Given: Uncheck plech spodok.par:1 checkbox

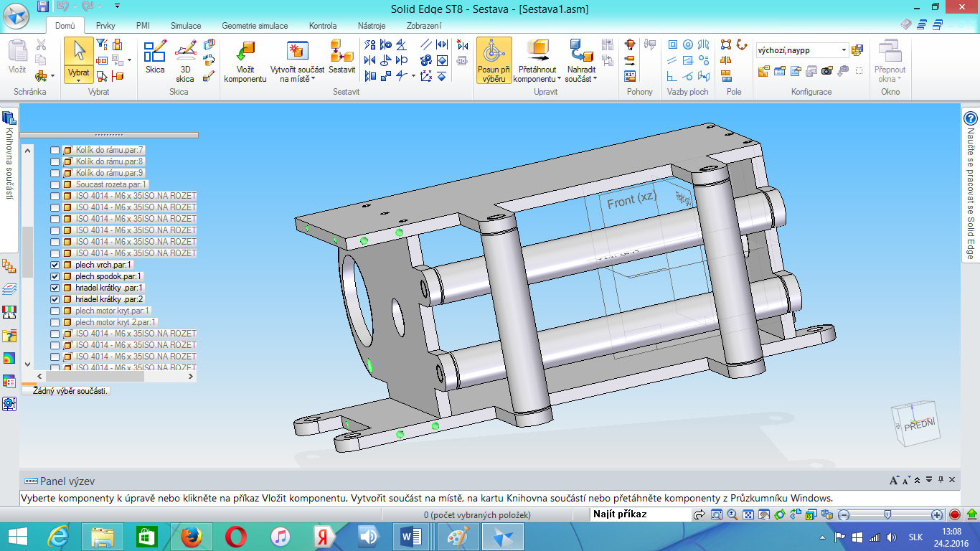Looking at the screenshot, I should pos(55,276).
